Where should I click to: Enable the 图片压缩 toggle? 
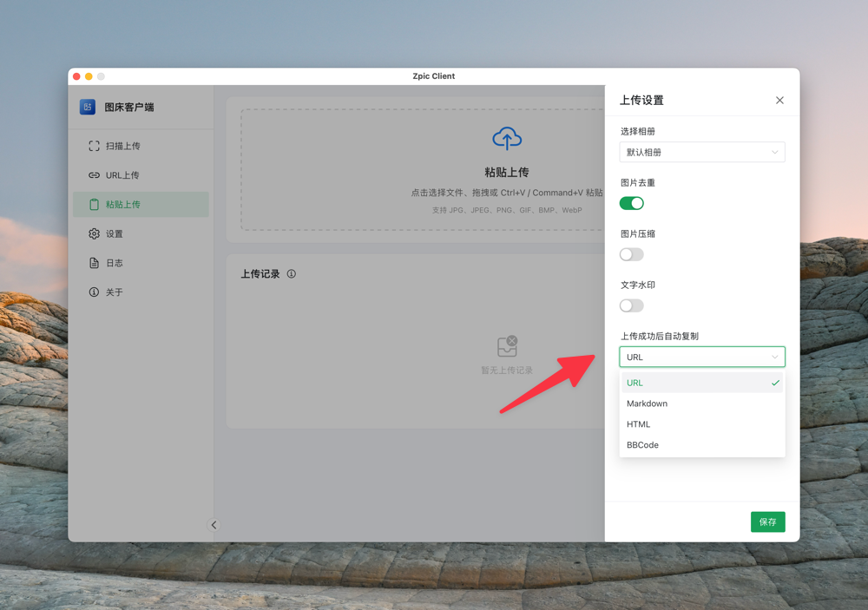point(631,254)
